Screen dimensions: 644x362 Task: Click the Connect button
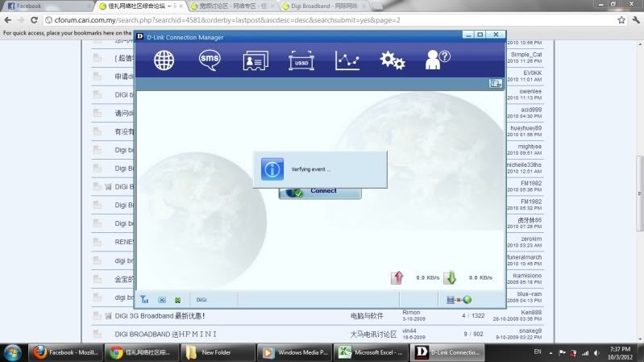tap(320, 192)
